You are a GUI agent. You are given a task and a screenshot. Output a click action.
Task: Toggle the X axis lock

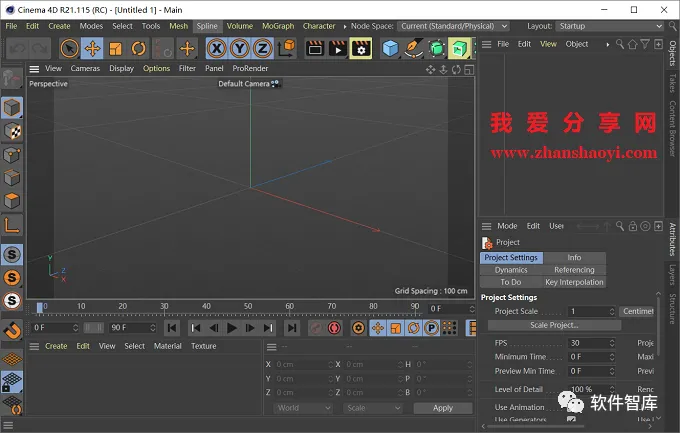click(x=217, y=48)
